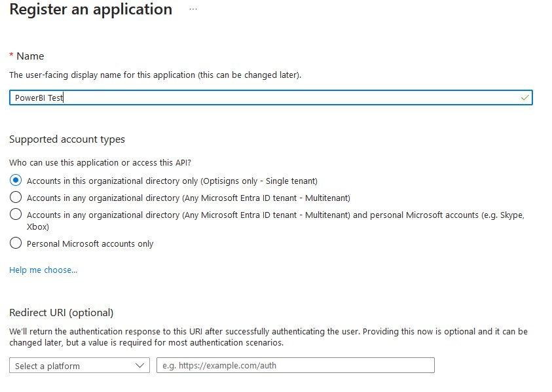
Task: Select the Personal Microsoft accounts only radio button
Action: tap(16, 243)
